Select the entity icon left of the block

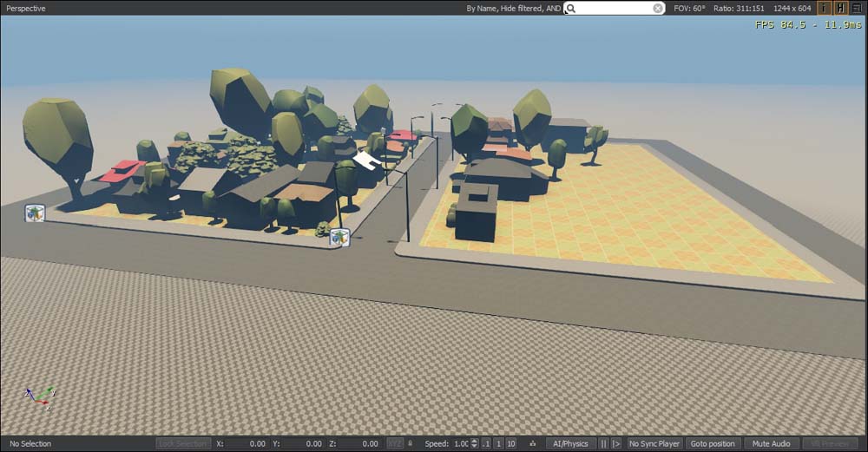click(35, 213)
